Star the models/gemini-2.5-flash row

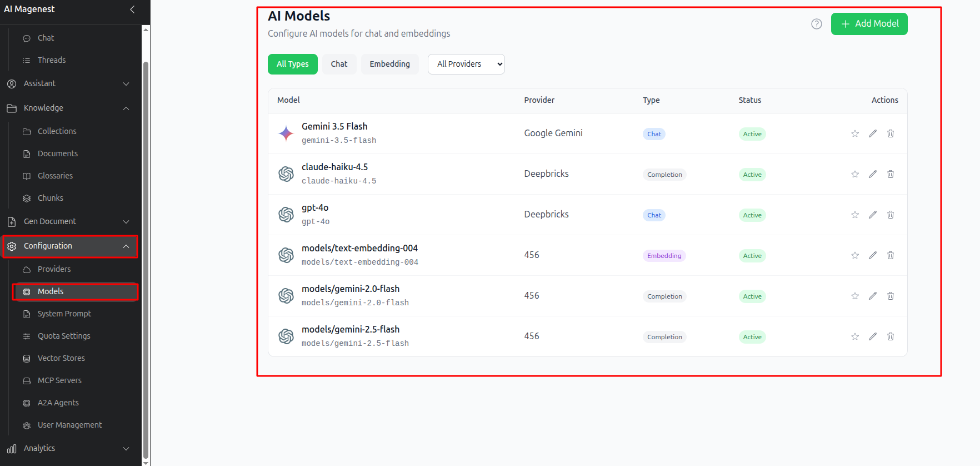pyautogui.click(x=855, y=336)
